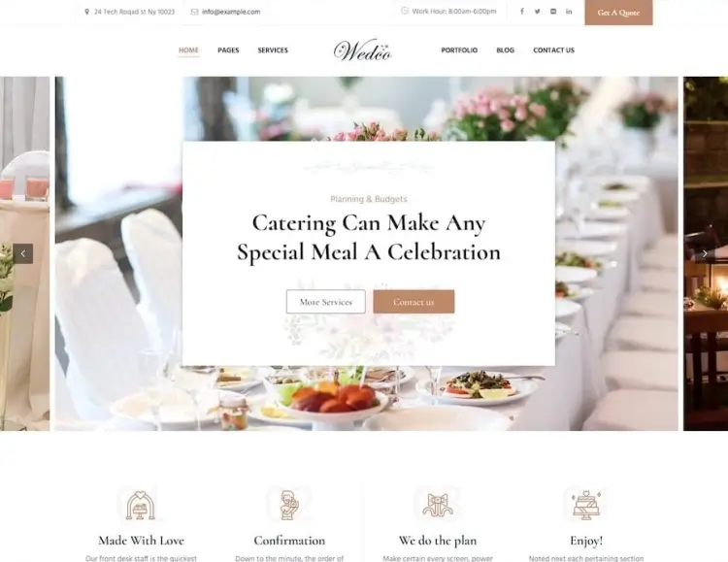The image size is (728, 562).
Task: Click the wedding arch Made With Love icon
Action: (141, 505)
